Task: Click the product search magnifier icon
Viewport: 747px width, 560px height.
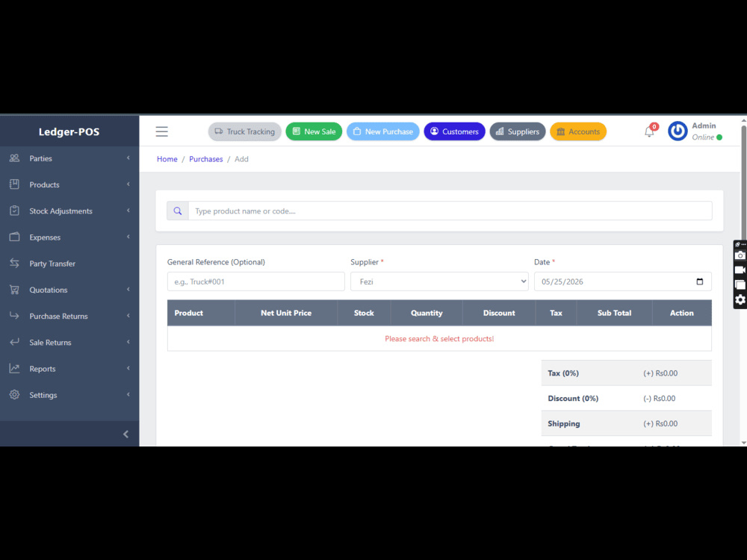Action: (178, 211)
